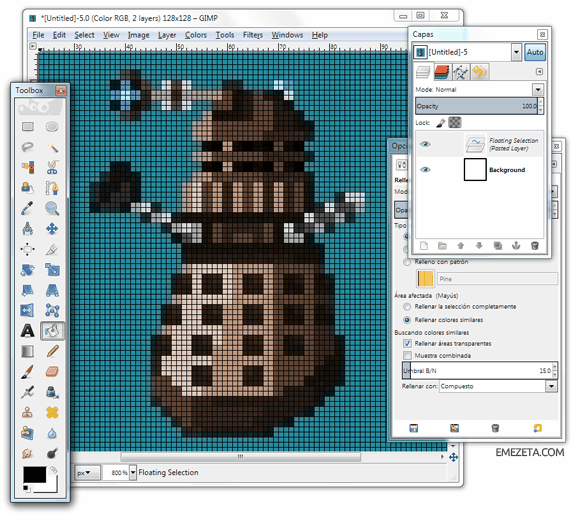The height and width of the screenshot is (516, 575).
Task: Choose Rellenar colores similares option
Action: click(407, 320)
